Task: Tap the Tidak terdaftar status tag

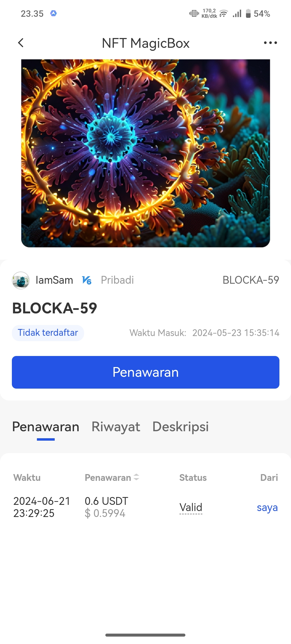Action: [x=48, y=333]
